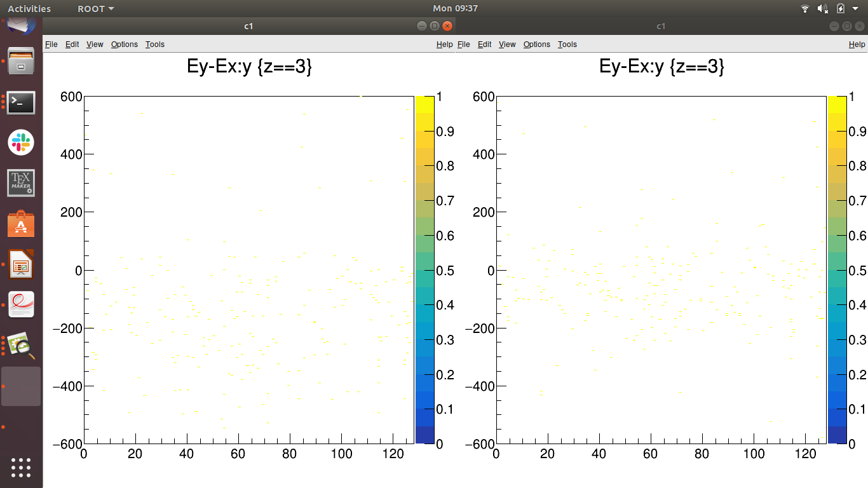Open File menu in left c1 window
Image resolution: width=868 pixels, height=488 pixels.
pyautogui.click(x=51, y=44)
